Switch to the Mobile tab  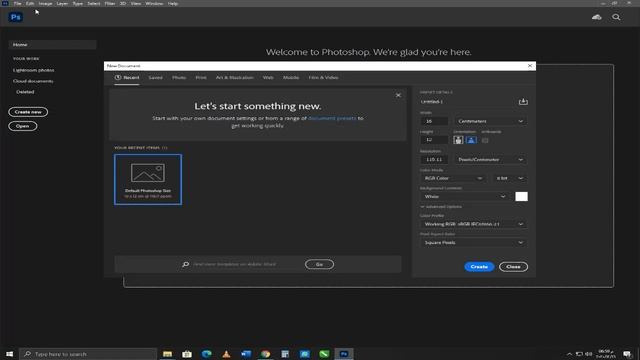pyautogui.click(x=291, y=78)
